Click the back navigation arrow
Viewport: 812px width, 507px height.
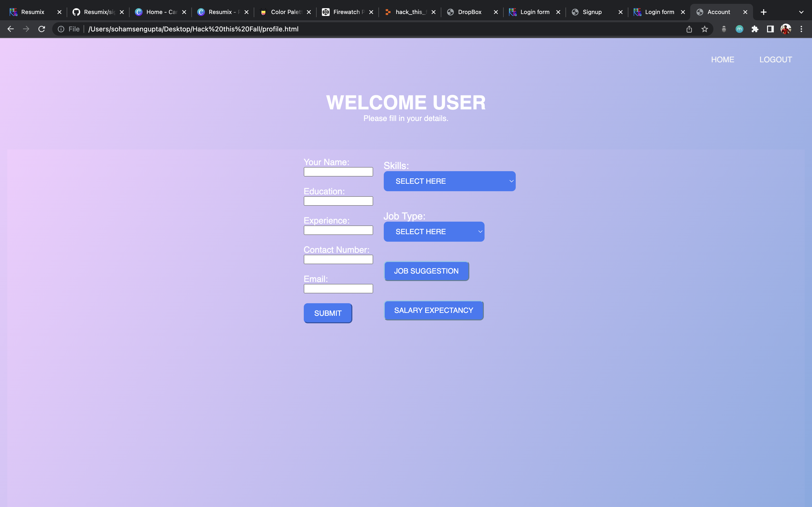[x=11, y=29]
